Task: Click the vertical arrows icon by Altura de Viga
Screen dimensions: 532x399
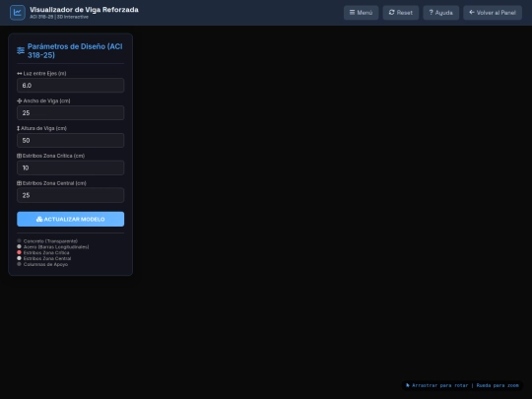Action: click(x=19, y=128)
